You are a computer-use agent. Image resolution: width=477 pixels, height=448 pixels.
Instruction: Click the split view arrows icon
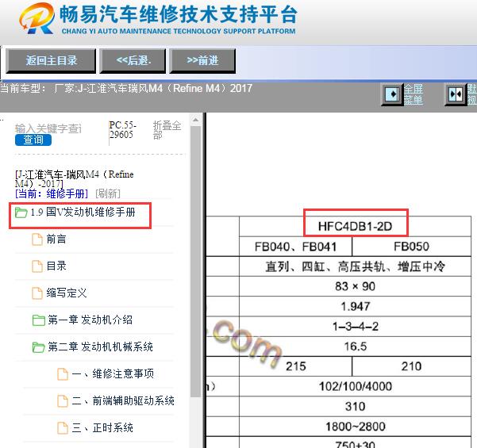(456, 94)
